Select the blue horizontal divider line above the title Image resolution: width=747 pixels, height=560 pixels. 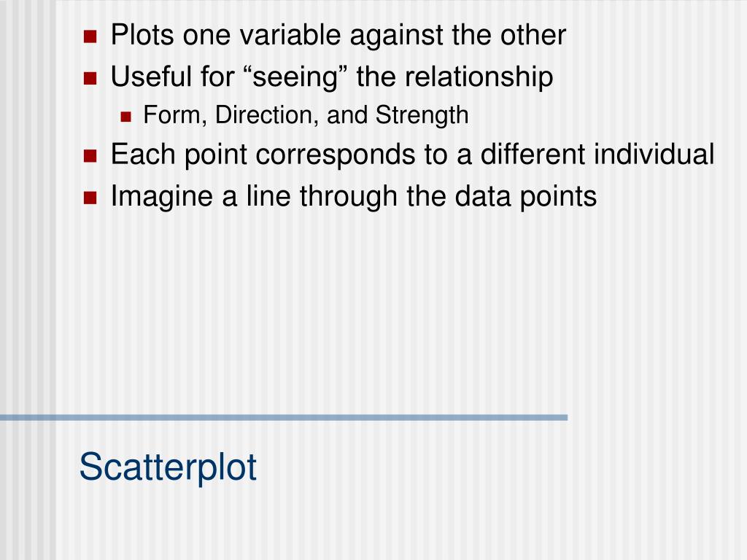click(x=284, y=418)
